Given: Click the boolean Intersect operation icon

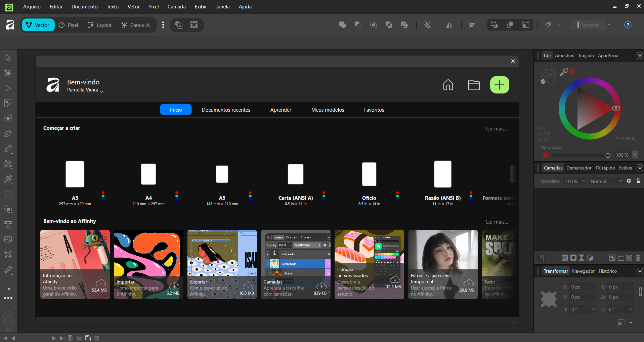Looking at the screenshot, I should (x=373, y=25).
